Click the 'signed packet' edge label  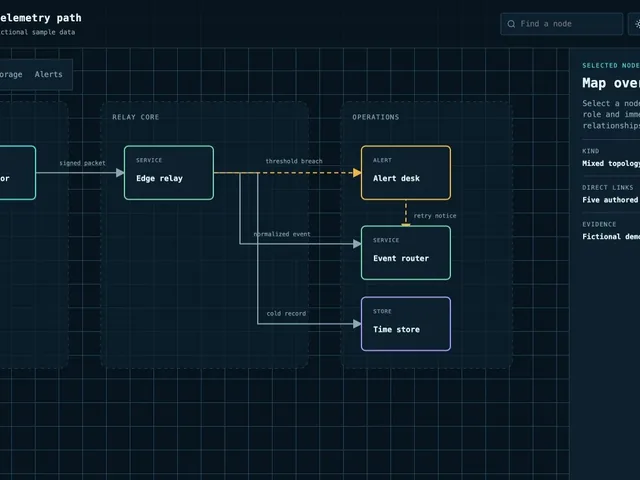click(x=82, y=163)
